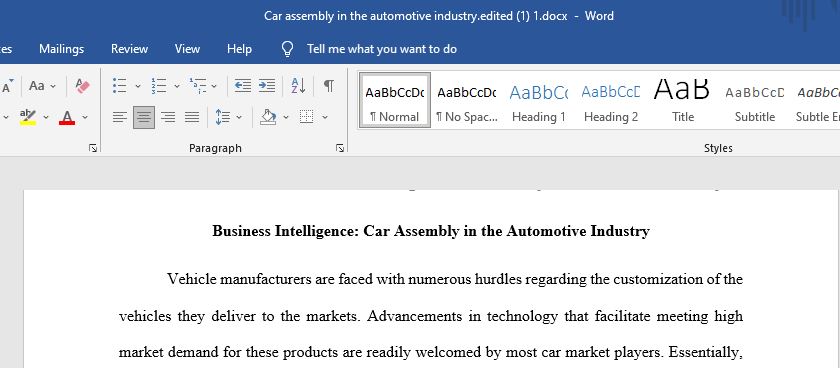The height and width of the screenshot is (368, 840).
Task: Toggle Show/Hide paragraph marks
Action: [x=329, y=86]
